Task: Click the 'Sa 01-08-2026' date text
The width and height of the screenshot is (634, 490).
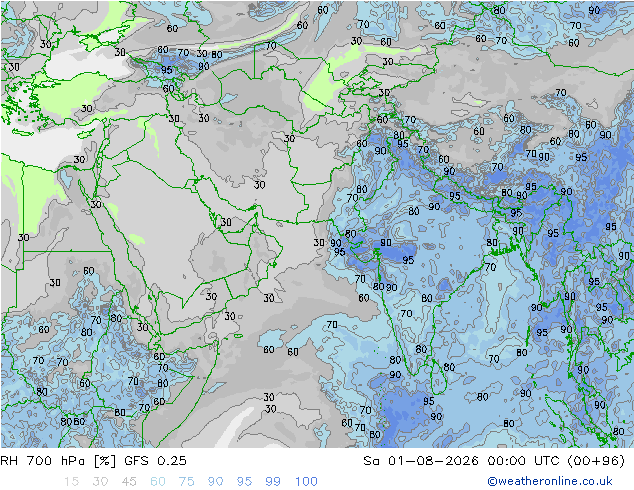Action: tap(421, 460)
